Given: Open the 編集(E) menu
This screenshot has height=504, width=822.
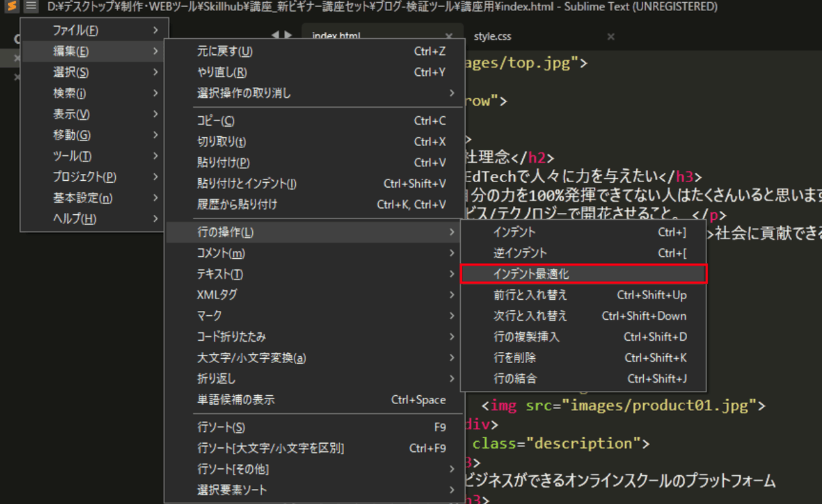Looking at the screenshot, I should point(92,51).
